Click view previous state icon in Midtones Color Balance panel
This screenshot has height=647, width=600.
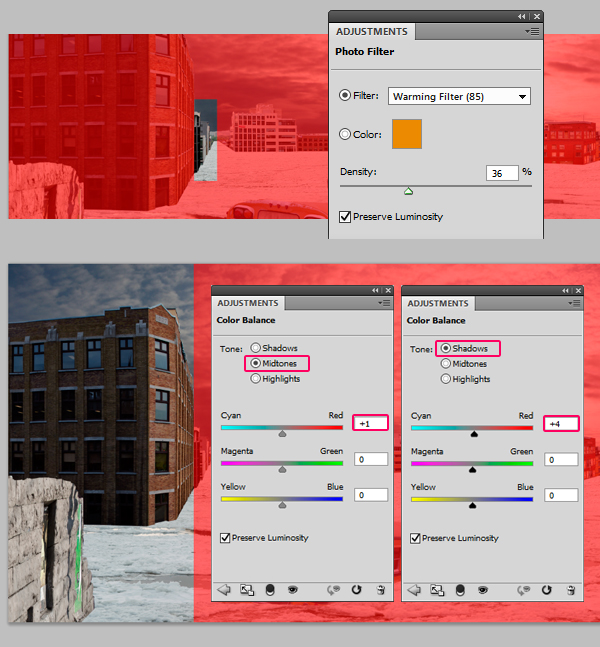click(333, 590)
